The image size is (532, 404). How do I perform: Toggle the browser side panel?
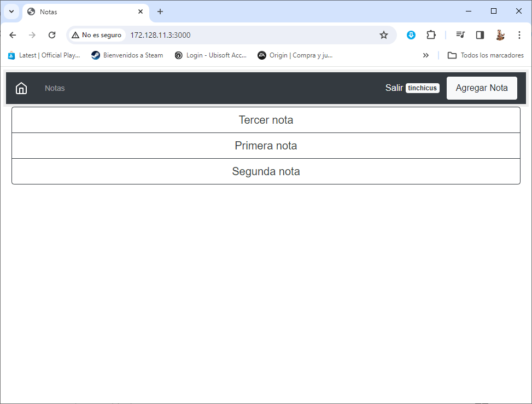480,35
